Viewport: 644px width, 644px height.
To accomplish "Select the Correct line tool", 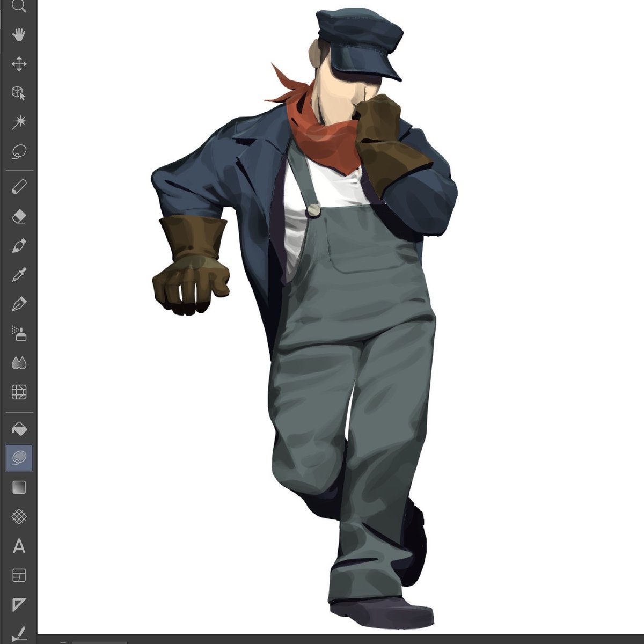I will point(19,633).
